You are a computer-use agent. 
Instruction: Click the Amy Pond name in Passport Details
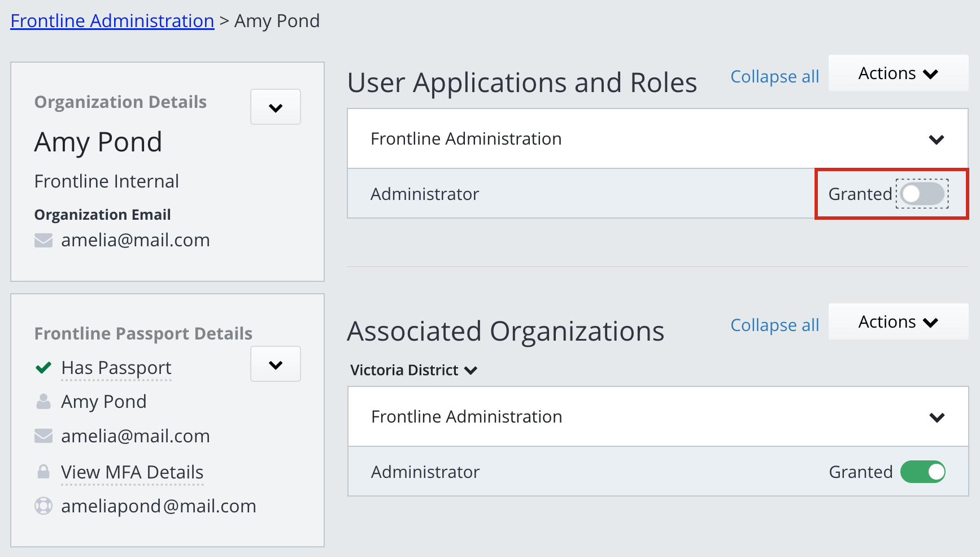point(104,402)
